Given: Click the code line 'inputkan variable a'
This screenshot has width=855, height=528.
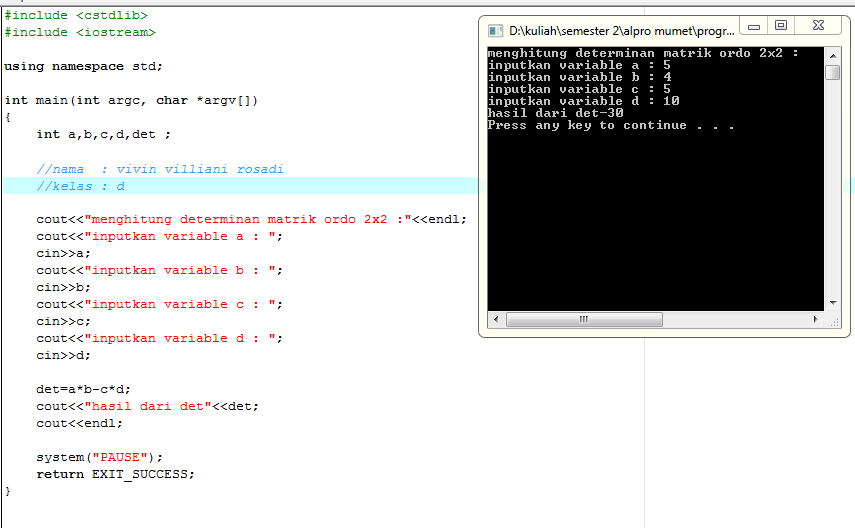Looking at the screenshot, I should coord(159,236).
